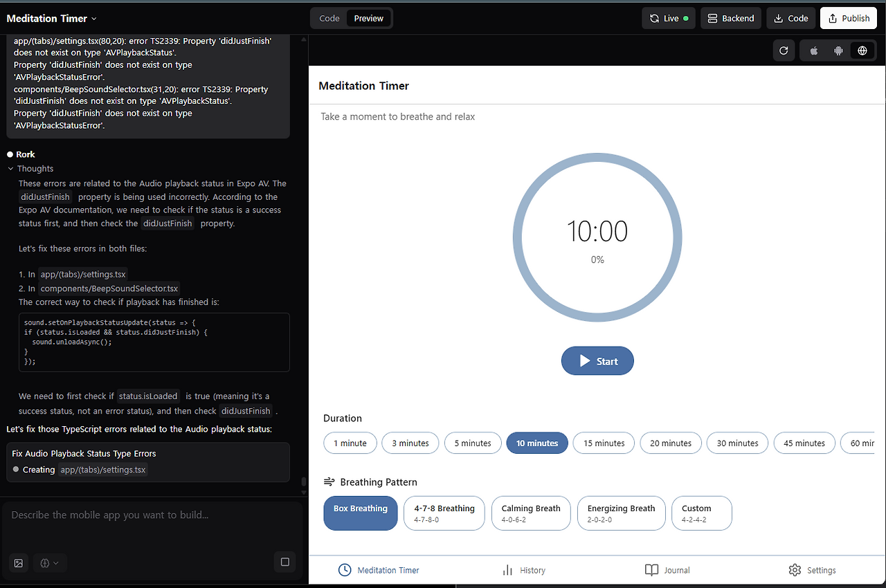Click the Duration section label
886x588 pixels.
343,419
